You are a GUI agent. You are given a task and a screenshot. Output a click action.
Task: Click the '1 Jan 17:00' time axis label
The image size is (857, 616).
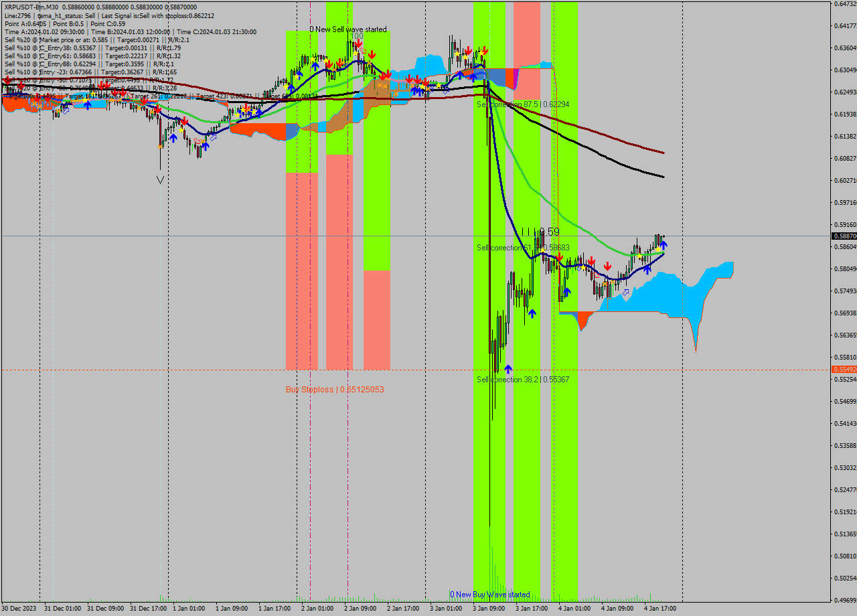[x=275, y=609]
